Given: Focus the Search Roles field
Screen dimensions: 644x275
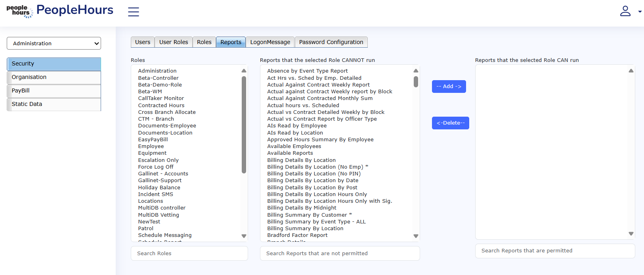Looking at the screenshot, I should [189, 254].
